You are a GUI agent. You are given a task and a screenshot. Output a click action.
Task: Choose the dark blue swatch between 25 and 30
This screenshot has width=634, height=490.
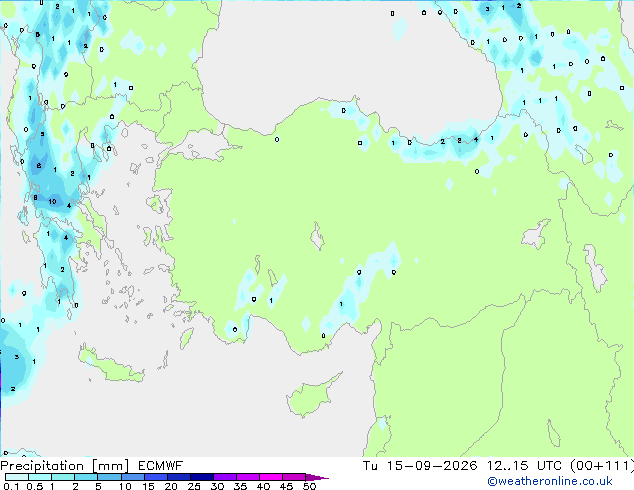point(202,477)
